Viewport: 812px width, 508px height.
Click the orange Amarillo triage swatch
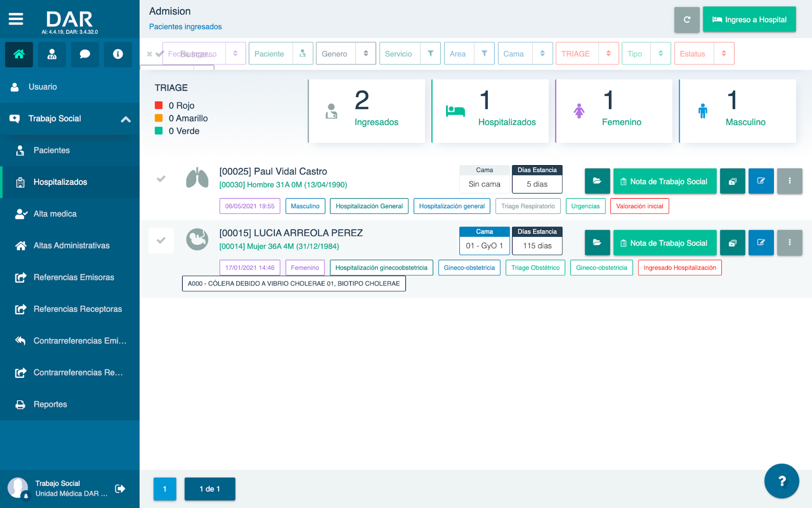click(x=158, y=118)
